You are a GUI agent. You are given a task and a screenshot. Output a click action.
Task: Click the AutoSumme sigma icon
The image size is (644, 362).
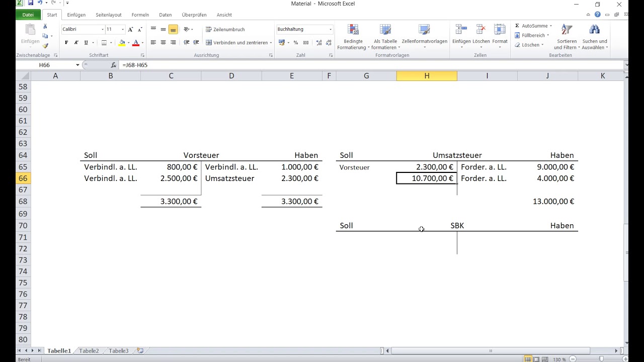coord(517,26)
